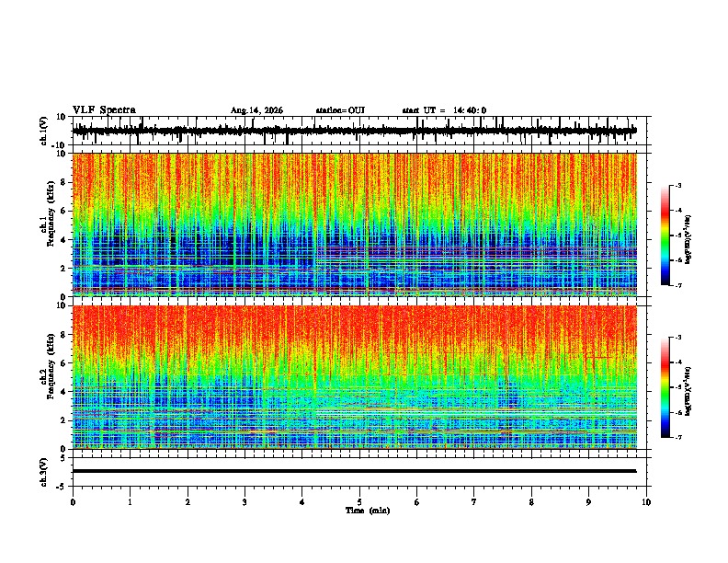Screen dimensions: 728x563
Task: Select the "start UT = 14:40:0" text
Action: (444, 110)
